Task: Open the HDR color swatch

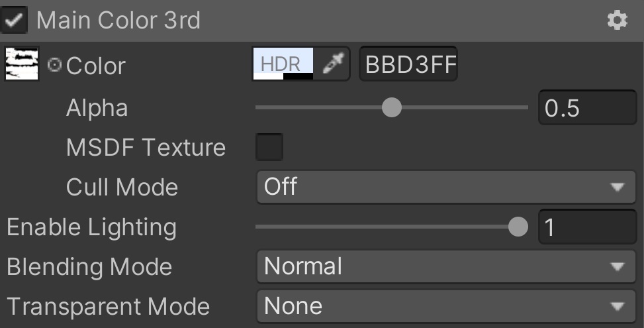Action: pos(283,64)
